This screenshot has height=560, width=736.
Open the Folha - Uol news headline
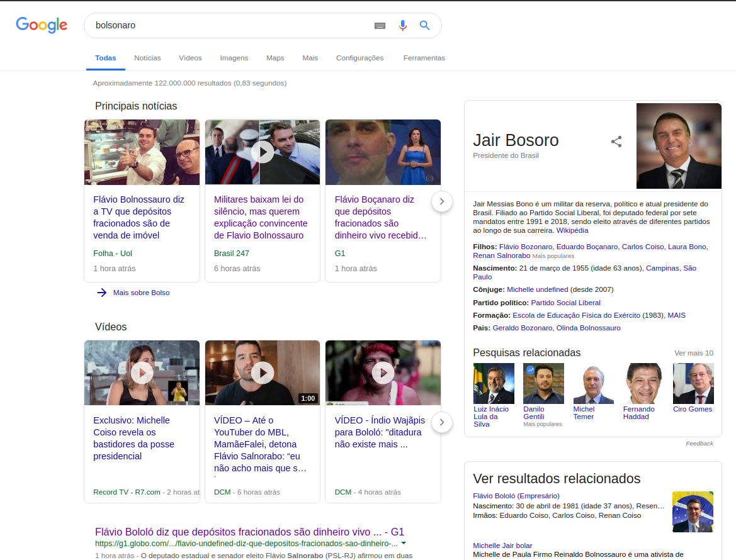click(139, 217)
